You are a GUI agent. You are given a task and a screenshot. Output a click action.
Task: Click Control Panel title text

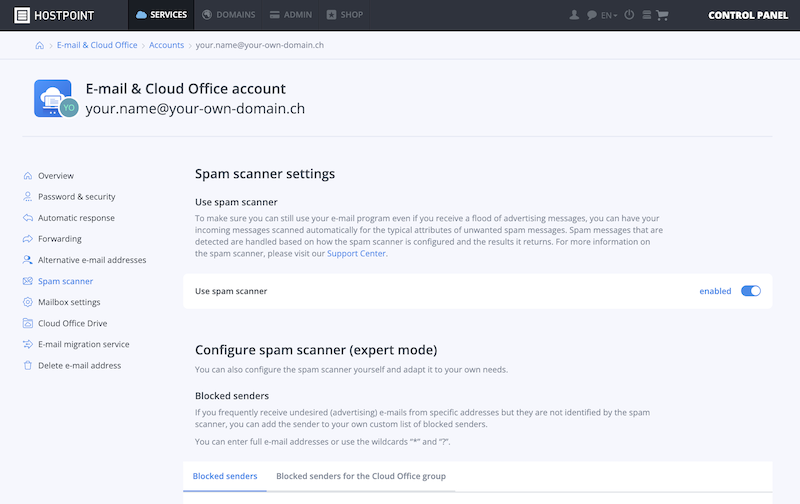tap(748, 15)
